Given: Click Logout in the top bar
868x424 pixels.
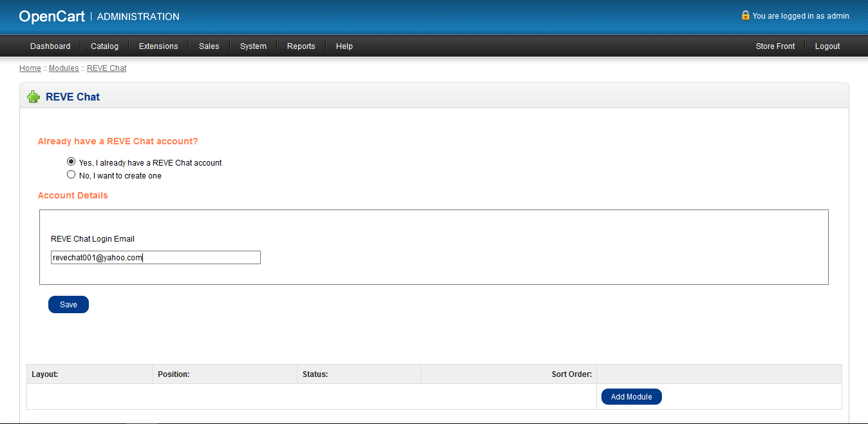Looking at the screenshot, I should (x=827, y=46).
